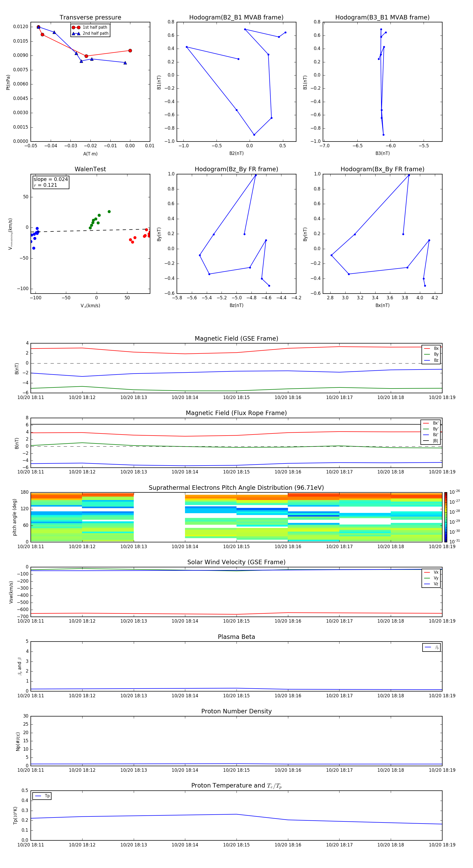Click the pitch angle colorbar

[446, 517]
